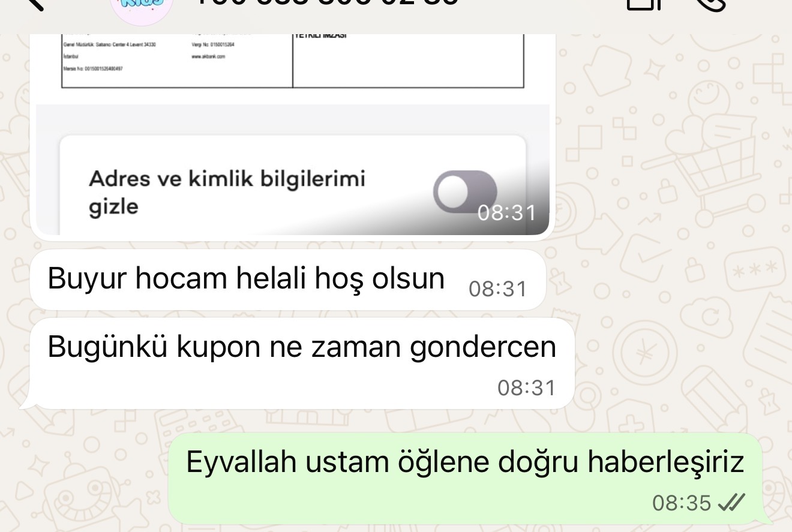Start a voice call with the phone icon
The width and height of the screenshot is (792, 532).
click(x=710, y=4)
